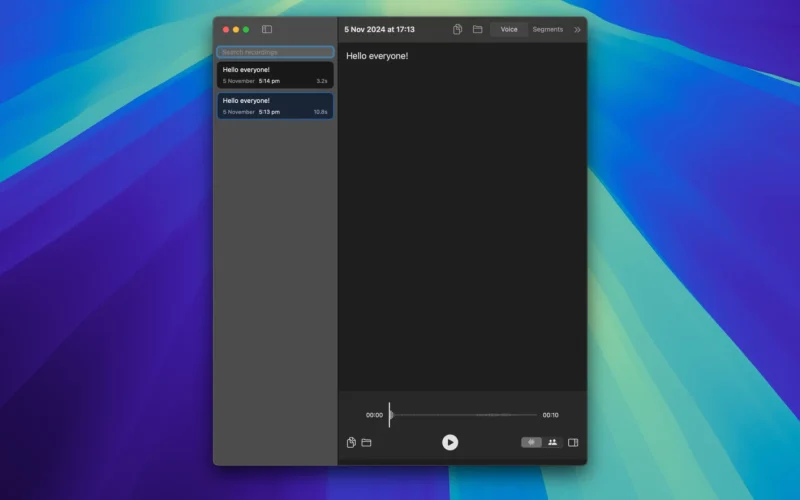Toggle the right inspector panel icon
The height and width of the screenshot is (500, 800).
[573, 442]
